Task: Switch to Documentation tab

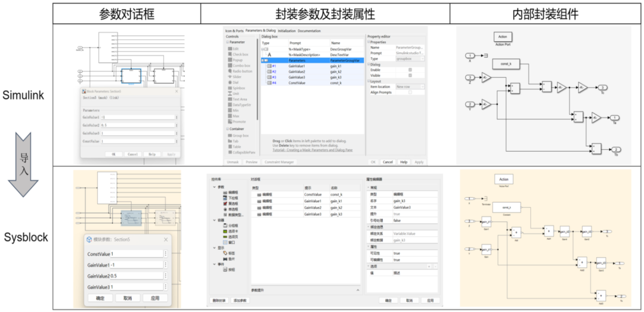Action: click(x=309, y=31)
